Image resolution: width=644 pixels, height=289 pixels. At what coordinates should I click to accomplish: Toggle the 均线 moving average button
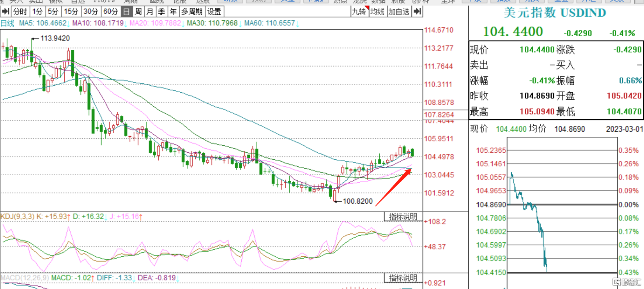click(378, 12)
